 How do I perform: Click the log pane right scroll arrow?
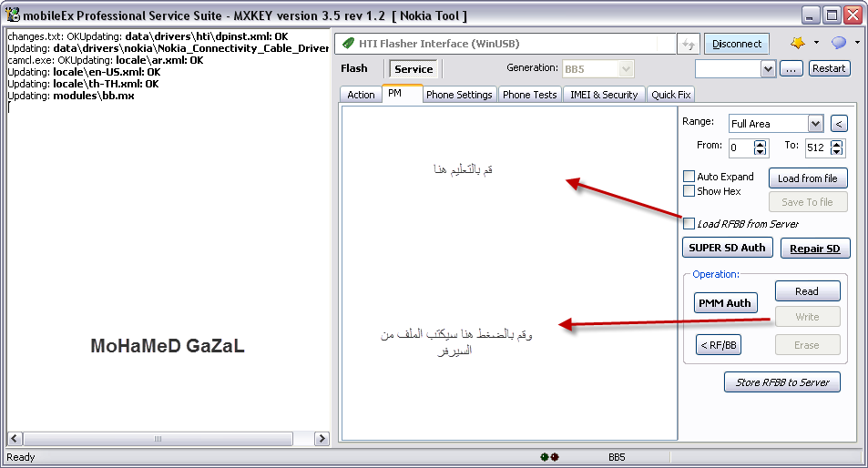pos(322,439)
